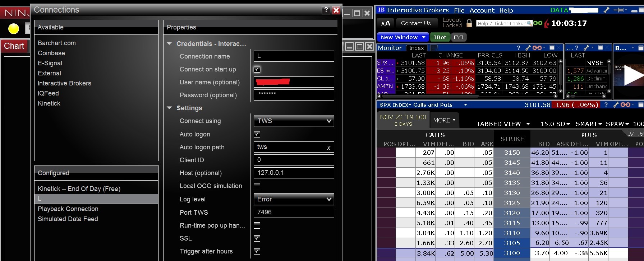Open global configuration wrench in IB title bar
This screenshot has height=261, width=644.
tap(606, 10)
